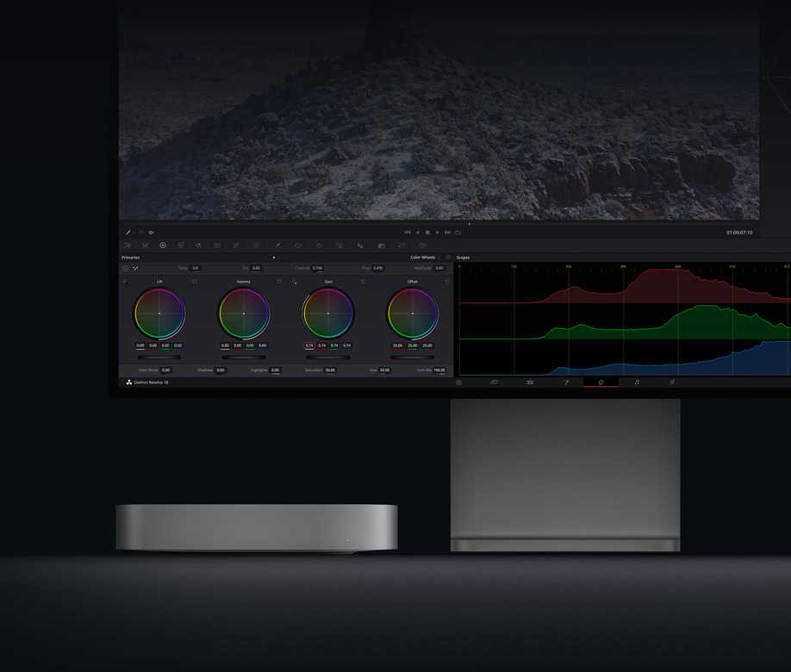The width and height of the screenshot is (791, 672).
Task: Open the Color Wheels mode dropdown
Action: pos(425,258)
